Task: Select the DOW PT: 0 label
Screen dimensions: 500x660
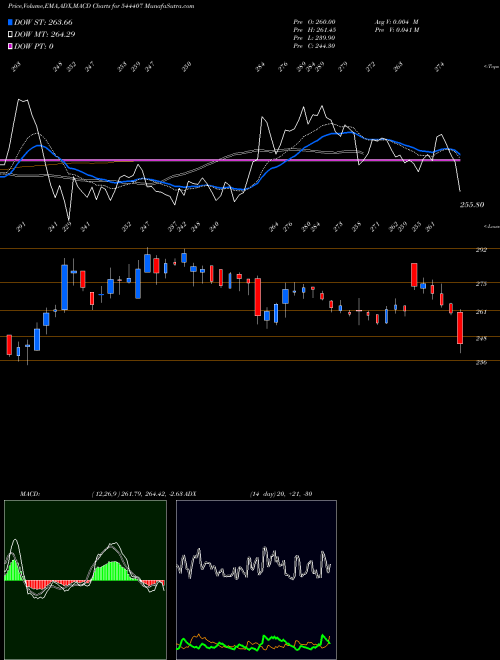Action: tap(34, 46)
